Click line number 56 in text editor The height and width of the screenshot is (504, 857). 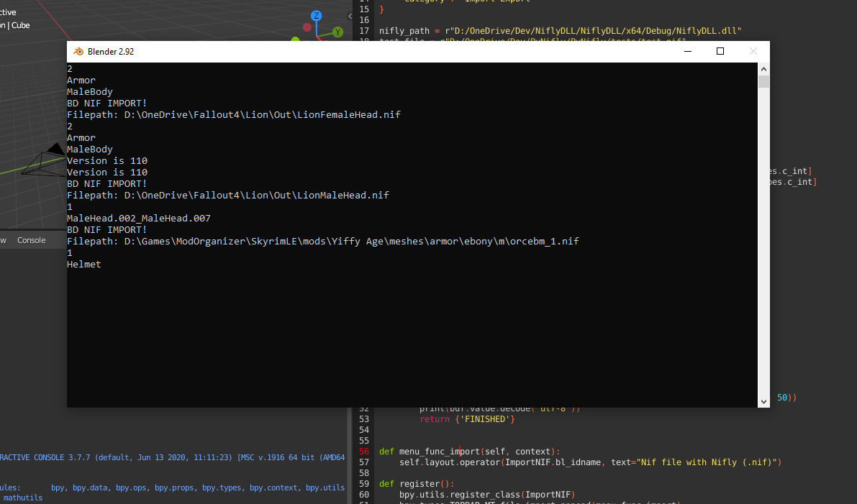(364, 452)
